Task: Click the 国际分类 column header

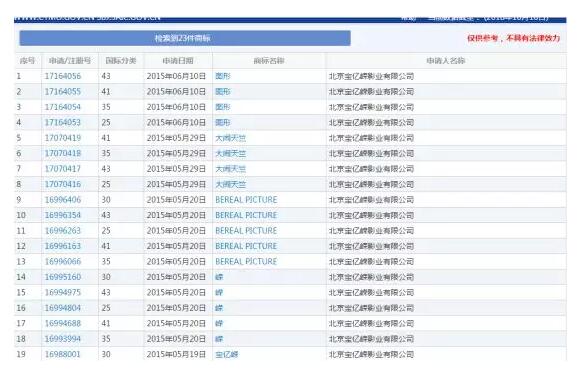Action: 121,61
